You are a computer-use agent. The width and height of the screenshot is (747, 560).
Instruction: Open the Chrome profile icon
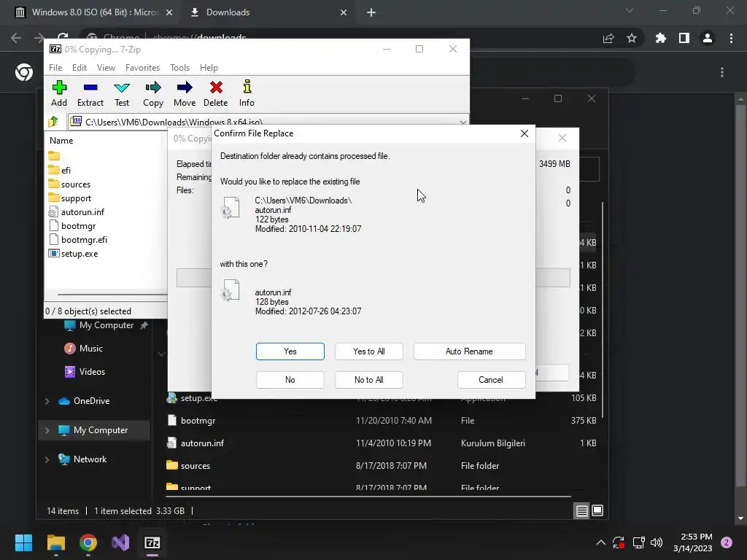coord(708,38)
